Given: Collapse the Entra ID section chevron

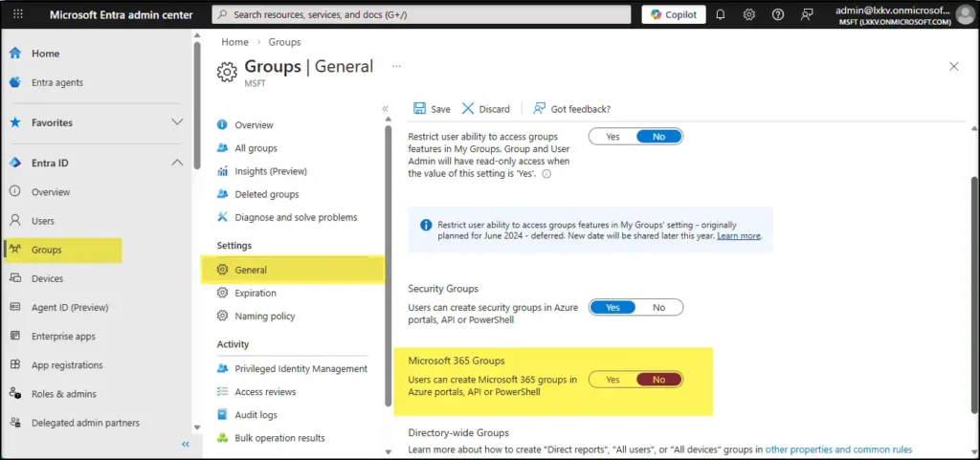Looking at the screenshot, I should 177,163.
